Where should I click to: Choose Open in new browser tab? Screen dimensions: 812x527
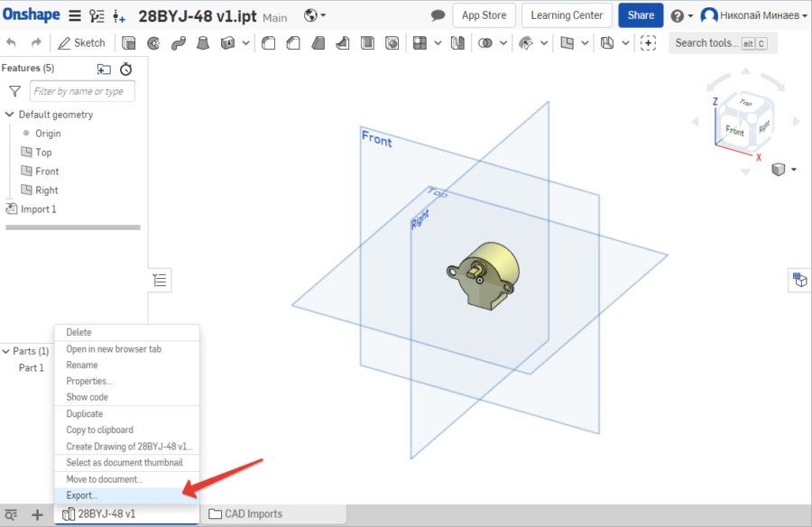pyautogui.click(x=127, y=349)
